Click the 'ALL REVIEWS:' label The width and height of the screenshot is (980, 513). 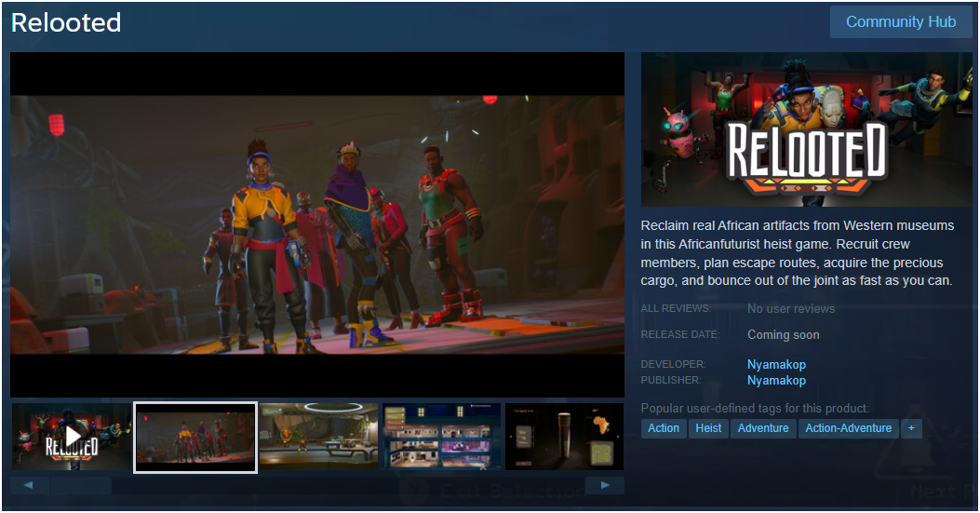point(676,308)
